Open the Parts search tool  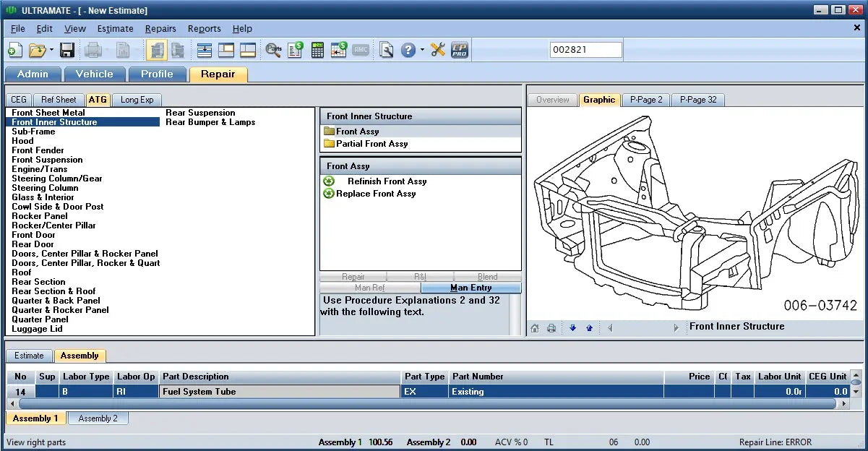(x=273, y=50)
